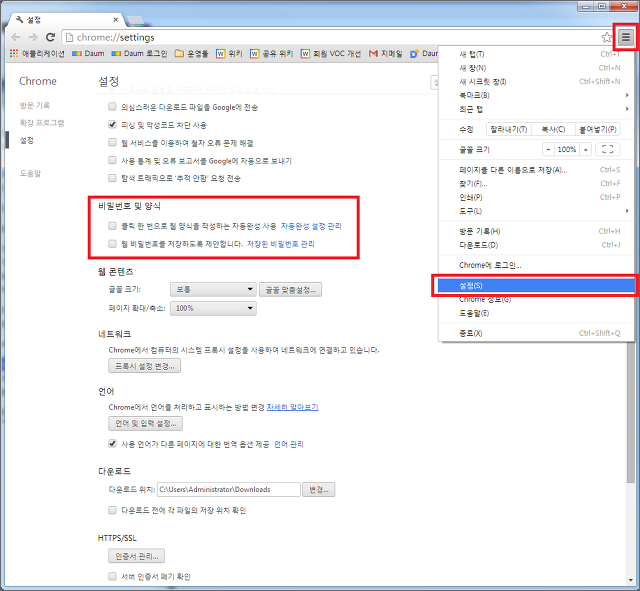Open the Chrome hamburger menu icon
This screenshot has height=591, width=640.
pyautogui.click(x=625, y=38)
